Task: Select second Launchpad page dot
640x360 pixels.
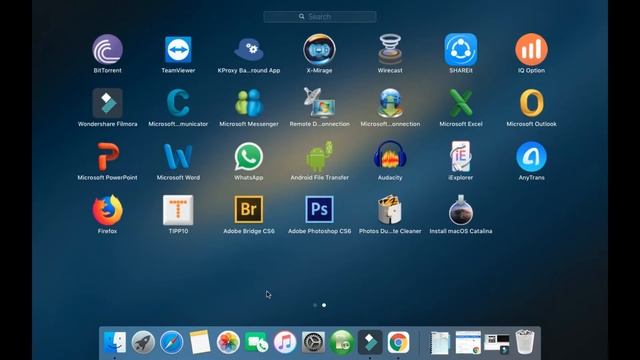Action: tap(324, 305)
